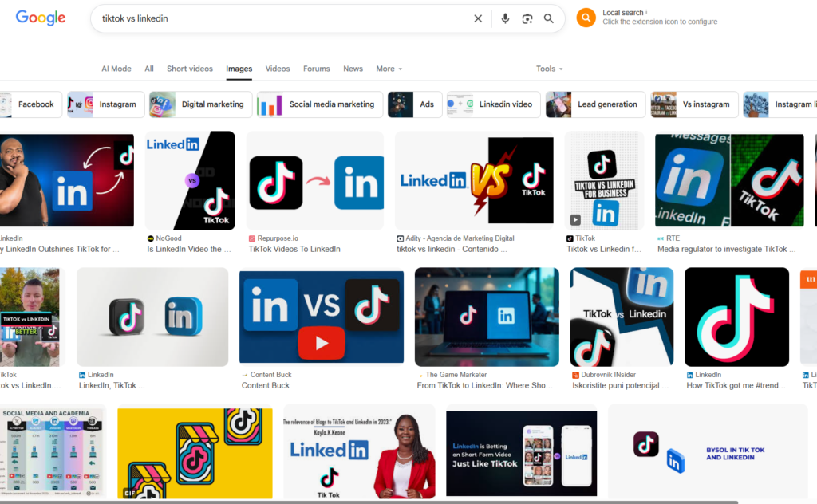
Task: Open Google Lens to search by image
Action: pos(527,18)
